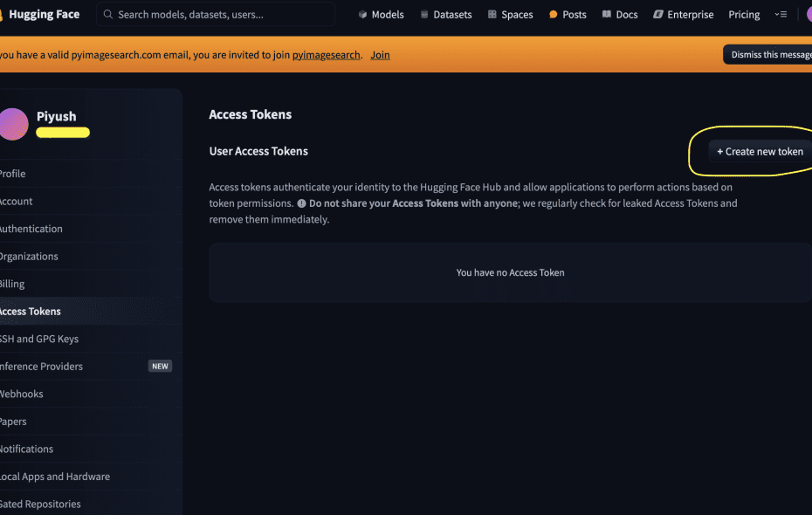The height and width of the screenshot is (515, 812).
Task: Open the Models menu label
Action: pos(388,15)
